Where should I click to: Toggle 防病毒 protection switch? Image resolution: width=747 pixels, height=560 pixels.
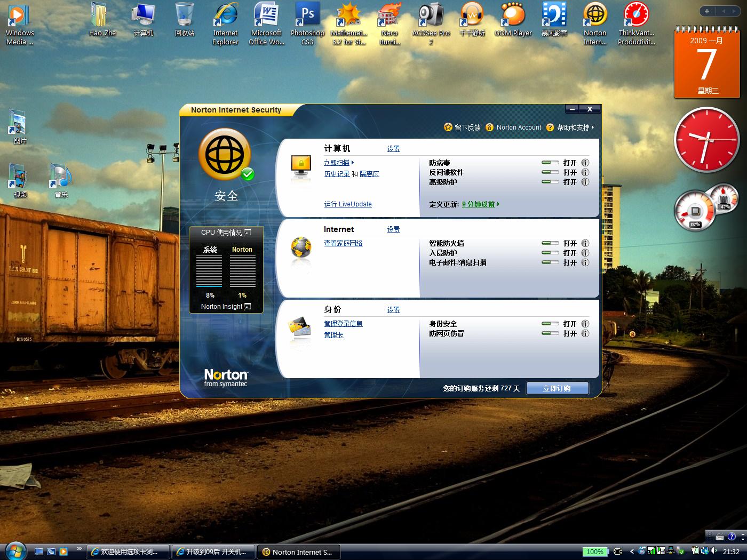click(550, 163)
